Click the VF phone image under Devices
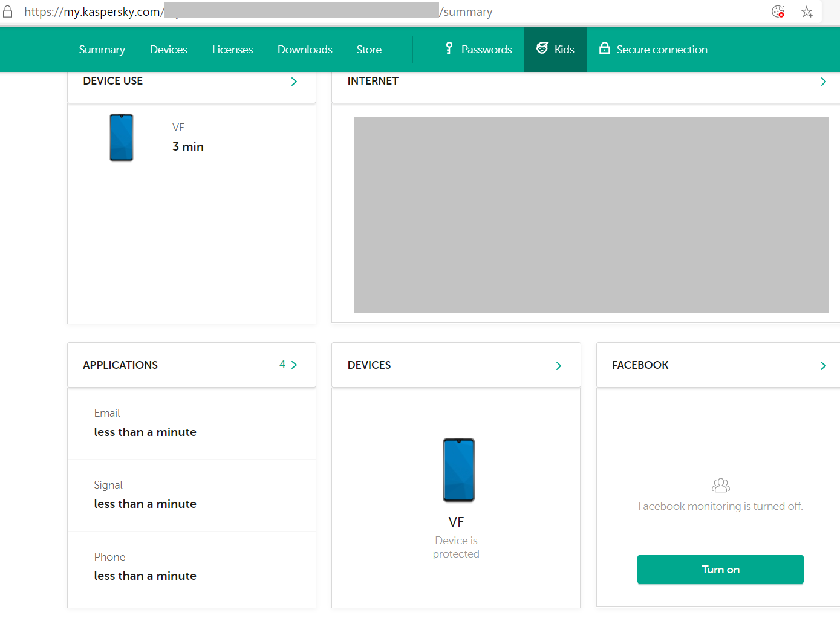This screenshot has height=621, width=840. (458, 470)
